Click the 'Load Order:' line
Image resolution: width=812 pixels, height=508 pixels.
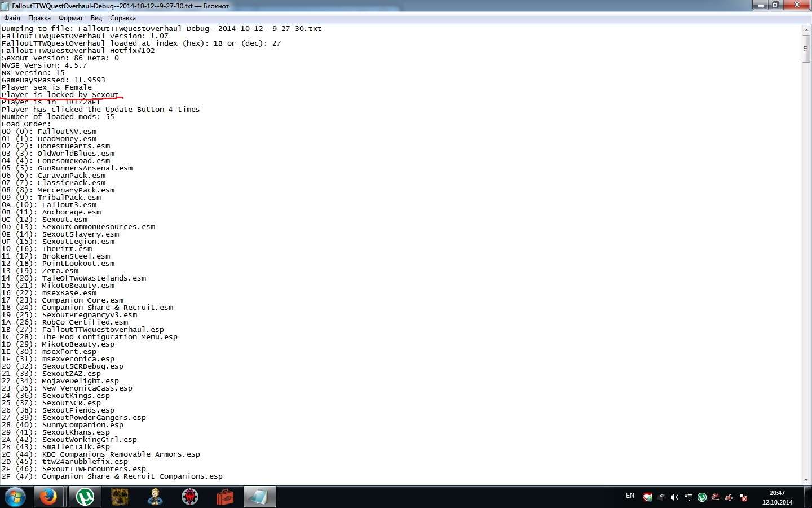pos(27,124)
